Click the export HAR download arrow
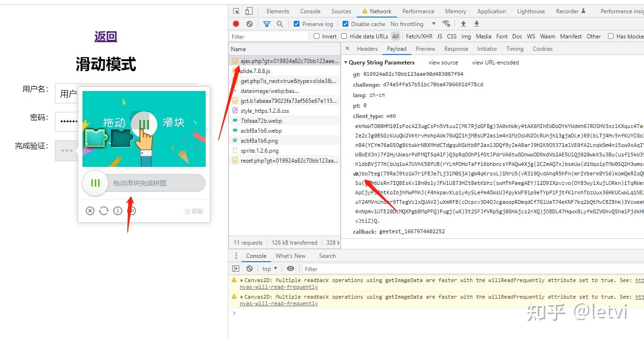644x338 pixels. tap(477, 24)
